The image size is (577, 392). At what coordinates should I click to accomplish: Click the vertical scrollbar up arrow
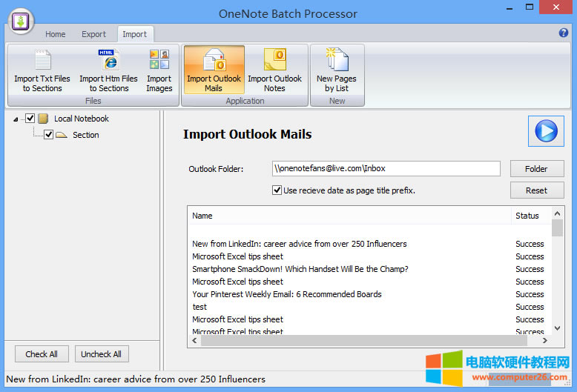pos(557,213)
